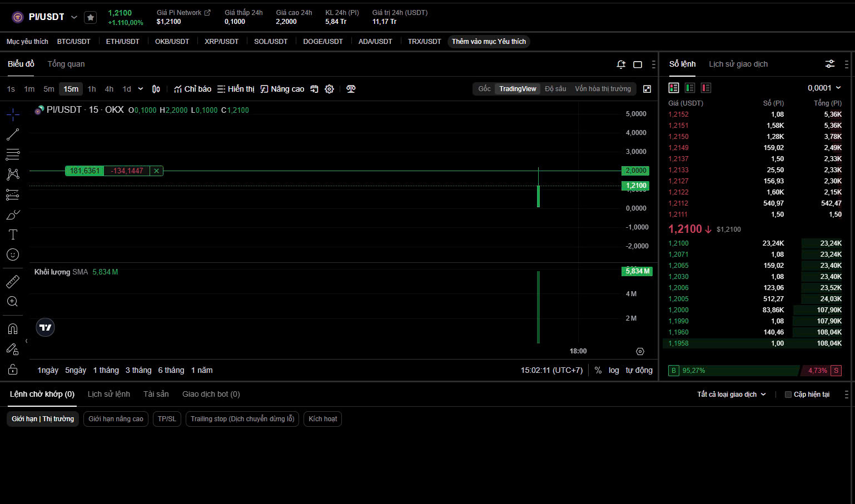
Task: Cancel the order line on chart
Action: pyautogui.click(x=156, y=171)
